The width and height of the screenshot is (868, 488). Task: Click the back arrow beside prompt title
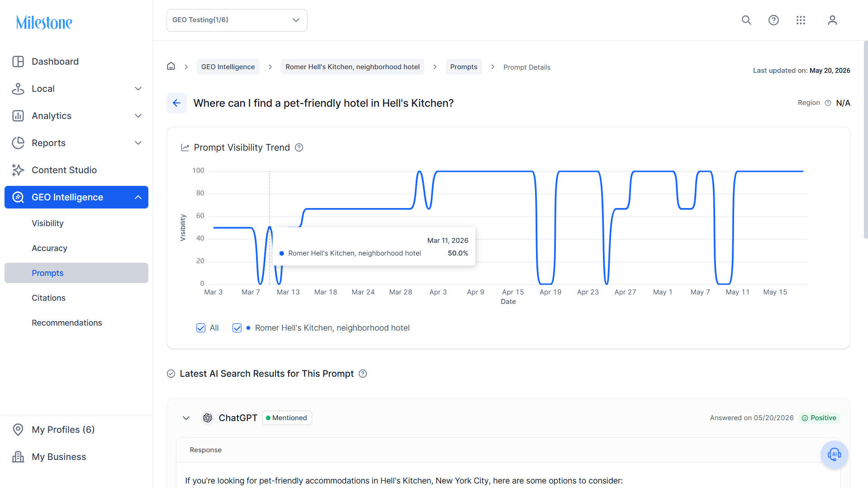[x=176, y=103]
